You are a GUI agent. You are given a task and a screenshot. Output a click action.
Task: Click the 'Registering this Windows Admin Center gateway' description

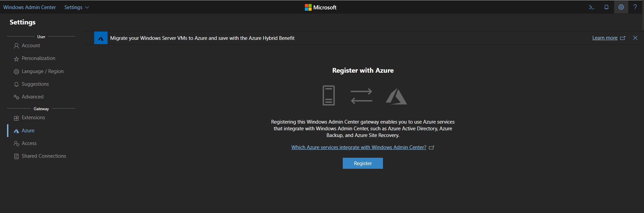click(363, 129)
